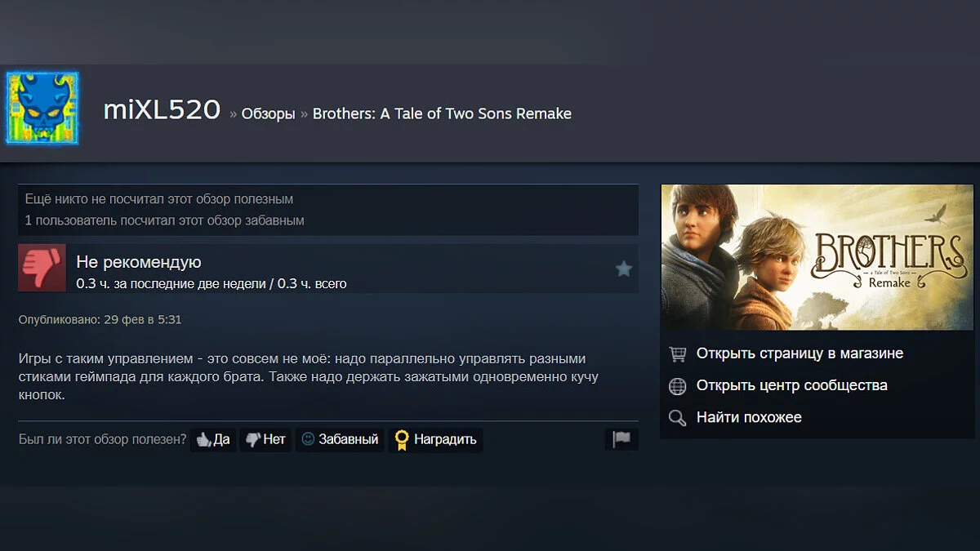Open Открыть центр сообщества link

(791, 385)
